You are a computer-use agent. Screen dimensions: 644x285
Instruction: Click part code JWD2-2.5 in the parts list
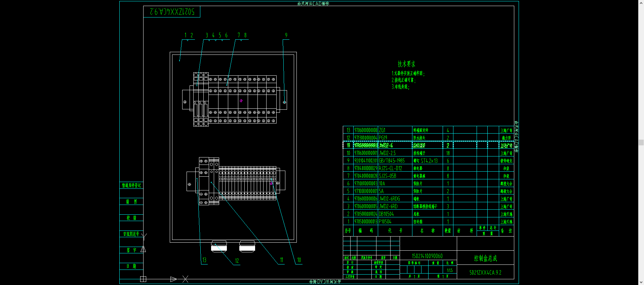tap(387, 153)
